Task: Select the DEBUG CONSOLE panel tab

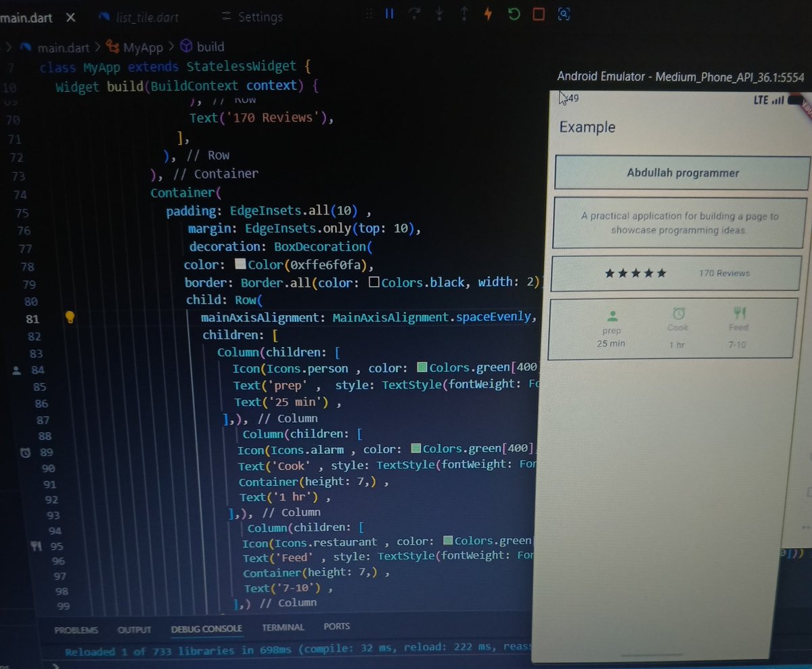Action: coord(206,628)
